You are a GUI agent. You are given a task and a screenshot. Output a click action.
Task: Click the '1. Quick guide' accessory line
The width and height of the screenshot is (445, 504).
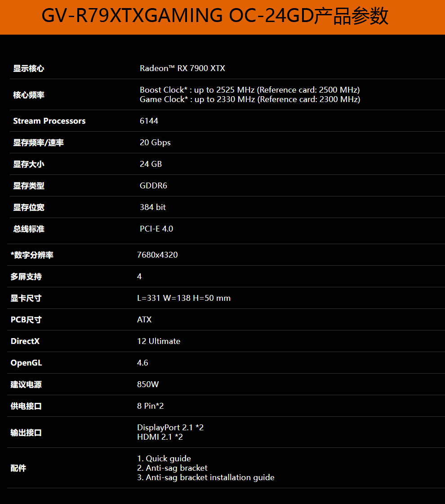pyautogui.click(x=164, y=458)
